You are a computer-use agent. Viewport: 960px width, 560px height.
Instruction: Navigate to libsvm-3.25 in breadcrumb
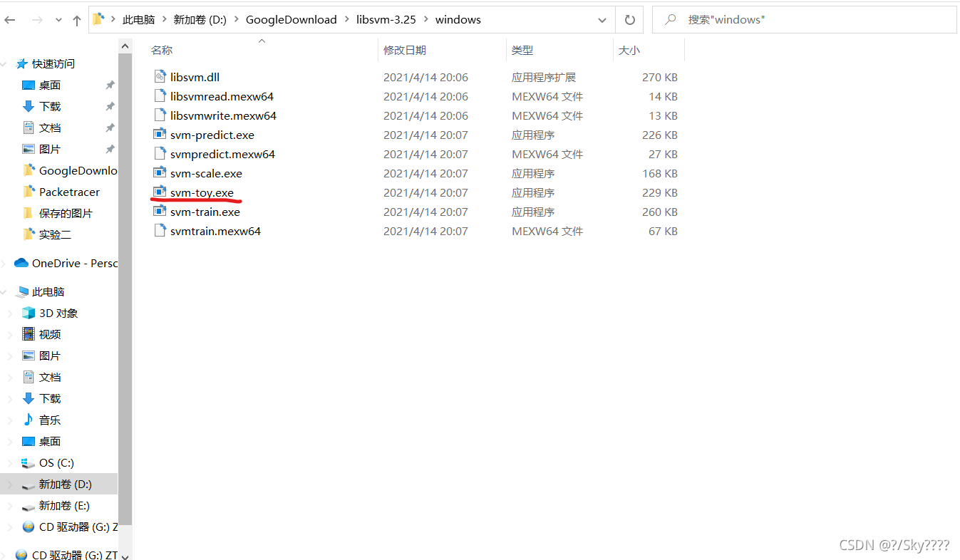tap(386, 20)
